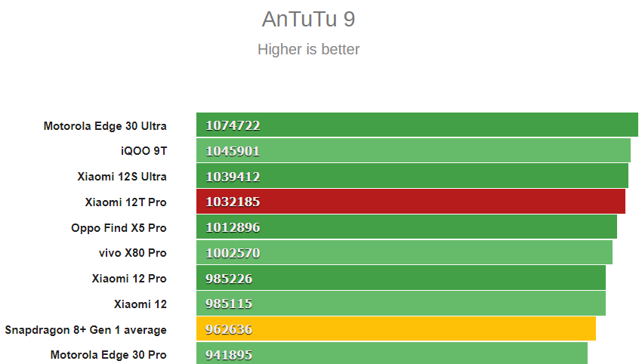Click the Oppo Find X5 Pro bar
This screenshot has width=642, height=364.
click(x=406, y=227)
